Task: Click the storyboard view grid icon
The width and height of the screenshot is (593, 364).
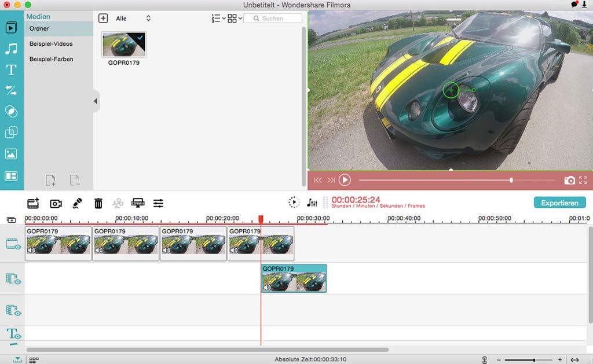Action: coord(34,360)
